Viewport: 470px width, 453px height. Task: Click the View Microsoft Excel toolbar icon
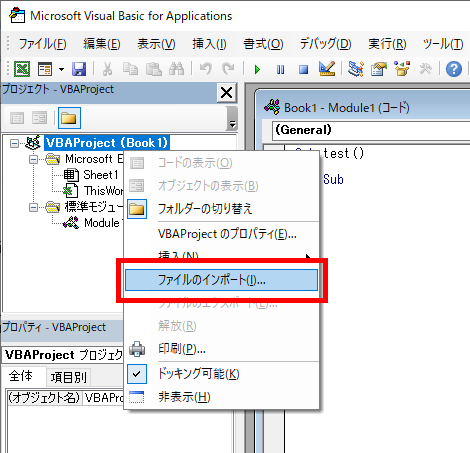pyautogui.click(x=22, y=69)
